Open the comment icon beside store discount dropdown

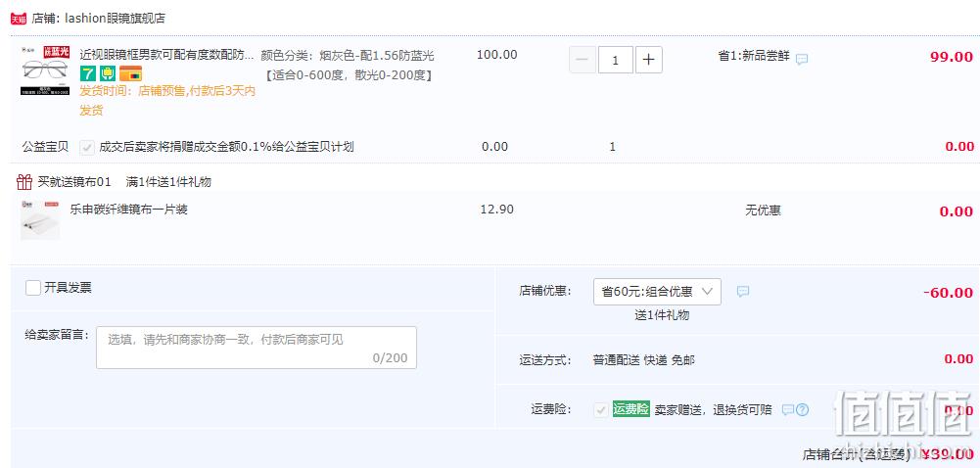tap(742, 292)
